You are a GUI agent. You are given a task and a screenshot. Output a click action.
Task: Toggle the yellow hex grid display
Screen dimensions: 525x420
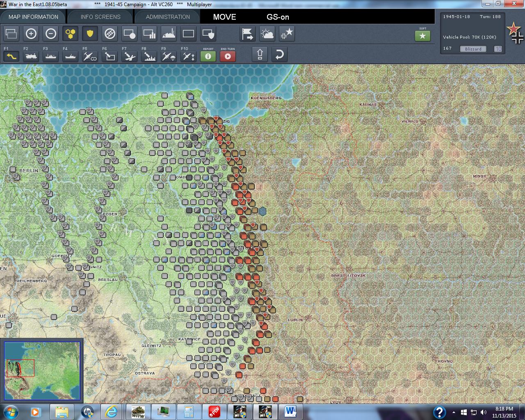[x=71, y=34]
